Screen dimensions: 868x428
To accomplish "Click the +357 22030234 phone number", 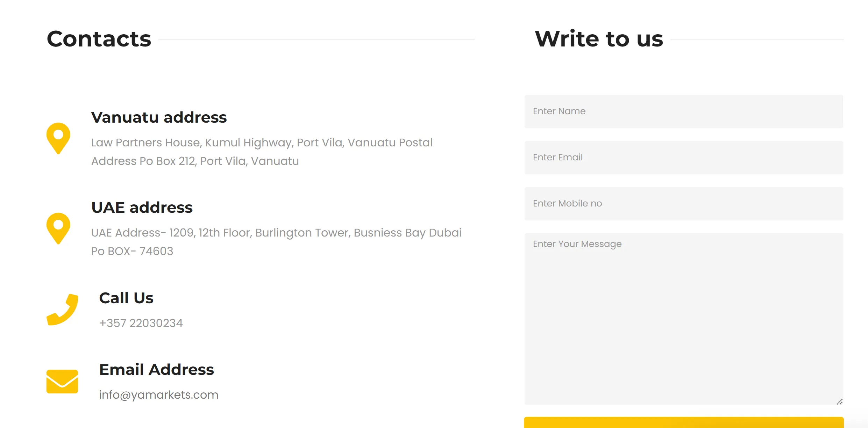I will (141, 323).
